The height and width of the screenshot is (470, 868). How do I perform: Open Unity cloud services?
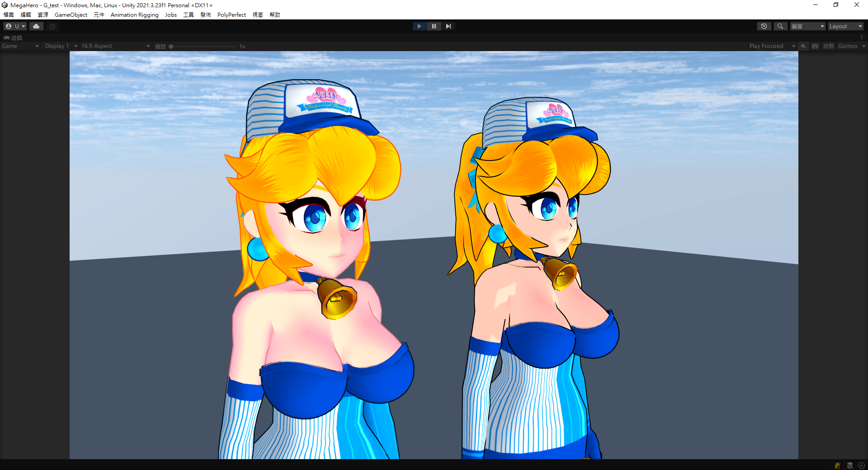coord(36,26)
